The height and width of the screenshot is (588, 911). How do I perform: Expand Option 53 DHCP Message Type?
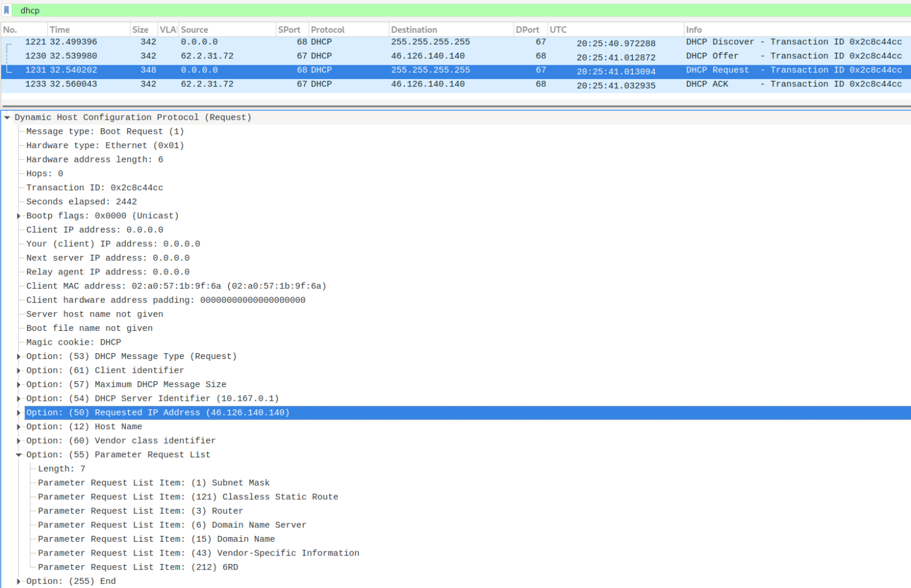pos(19,357)
